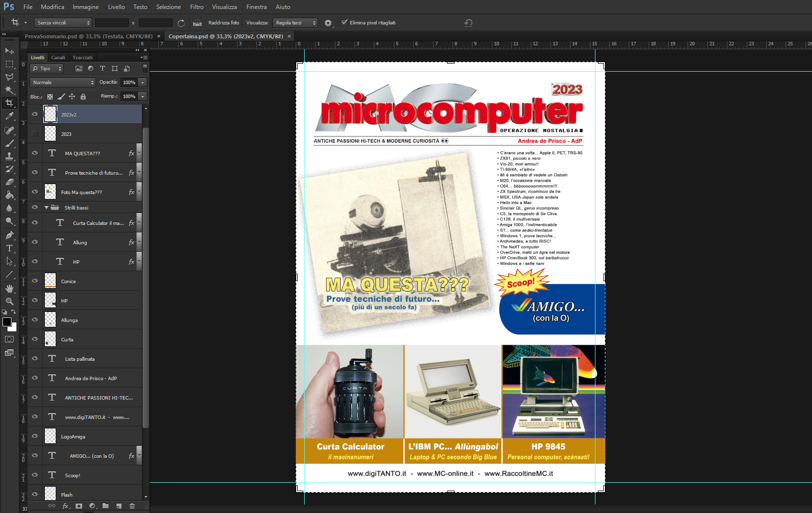Select the Blur tool

click(x=9, y=208)
